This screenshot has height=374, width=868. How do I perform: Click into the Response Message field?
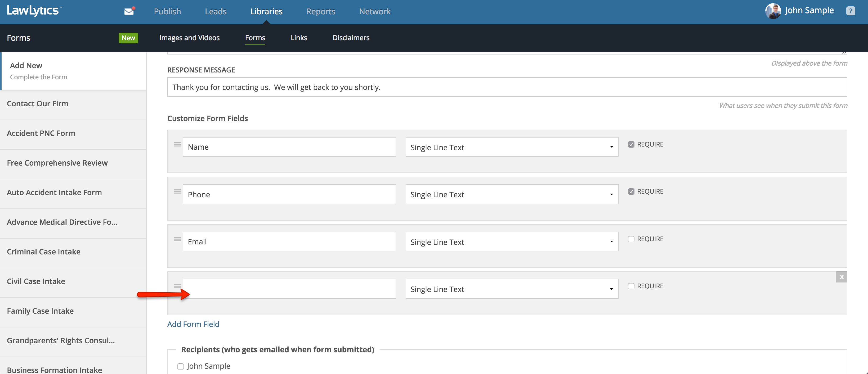coord(507,87)
